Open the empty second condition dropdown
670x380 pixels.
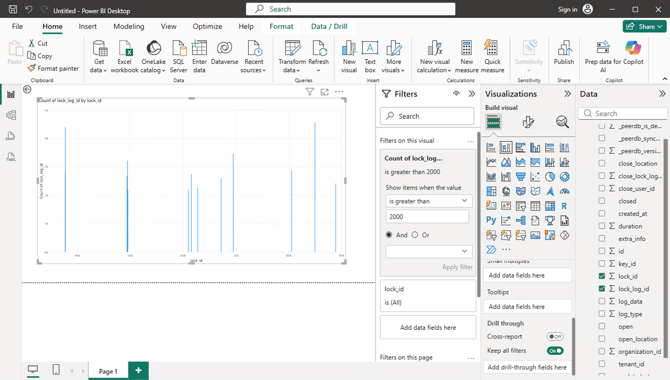pyautogui.click(x=429, y=251)
